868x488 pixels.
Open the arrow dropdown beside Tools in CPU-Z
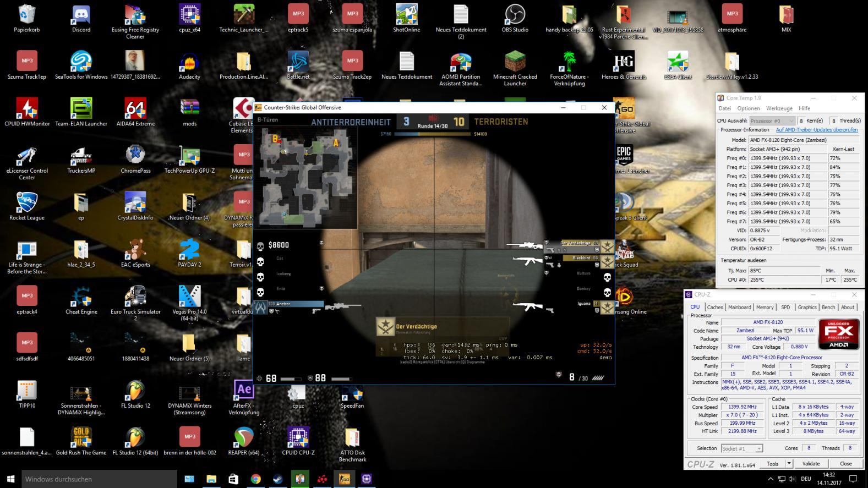coord(789,464)
